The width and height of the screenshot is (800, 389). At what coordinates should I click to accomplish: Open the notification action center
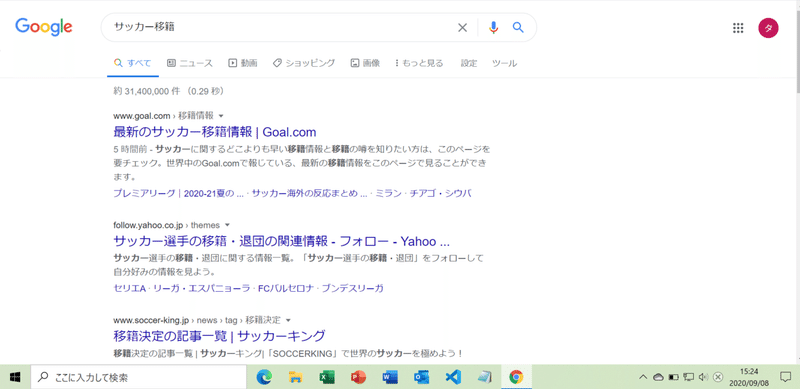pos(785,377)
